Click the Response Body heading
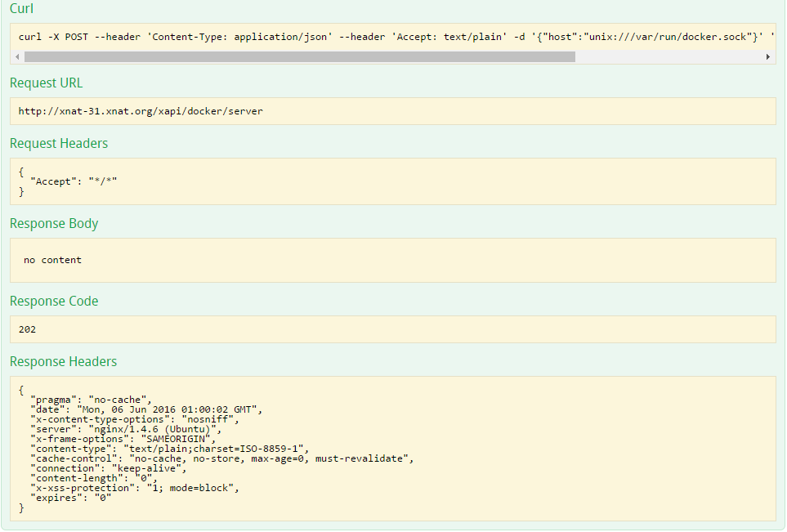The image size is (787, 532). coord(54,224)
